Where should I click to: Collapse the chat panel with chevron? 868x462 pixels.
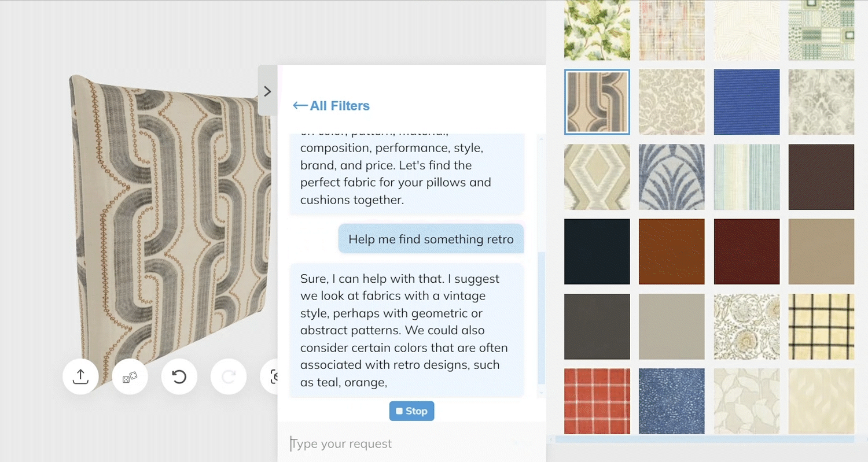coord(267,91)
